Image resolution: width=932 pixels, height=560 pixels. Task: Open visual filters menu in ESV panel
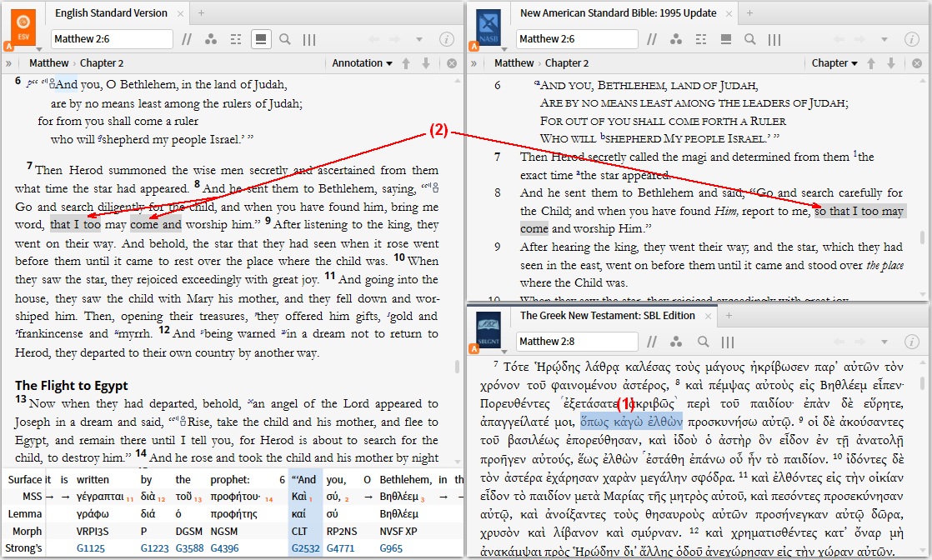point(210,39)
